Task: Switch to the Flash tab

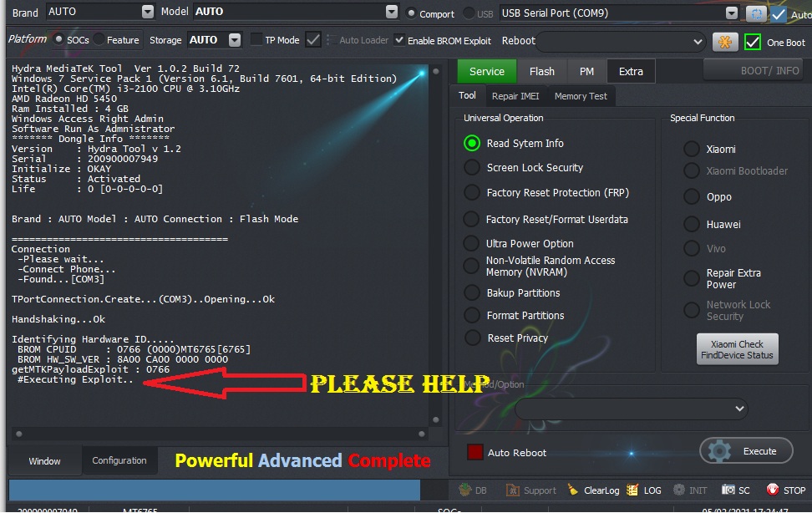Action: pos(541,72)
